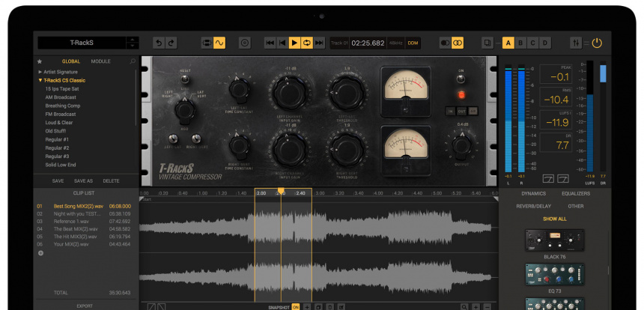Screen dimensions: 644x310
Task: Add snapshot with plus icon
Action: [x=307, y=307]
